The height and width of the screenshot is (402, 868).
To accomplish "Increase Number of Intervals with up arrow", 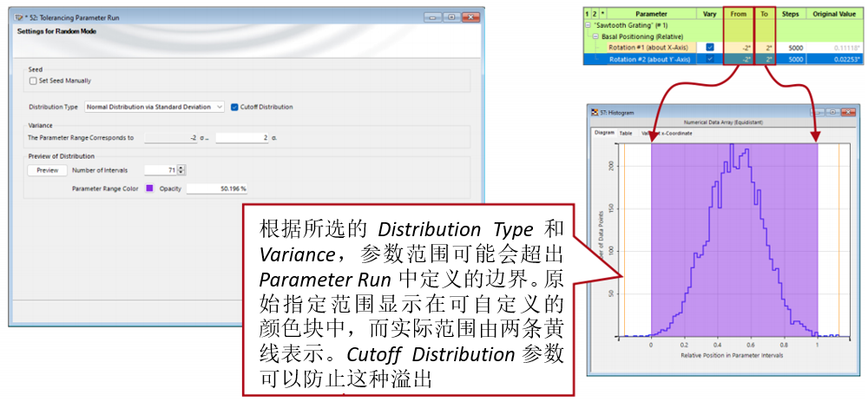I will point(182,168).
